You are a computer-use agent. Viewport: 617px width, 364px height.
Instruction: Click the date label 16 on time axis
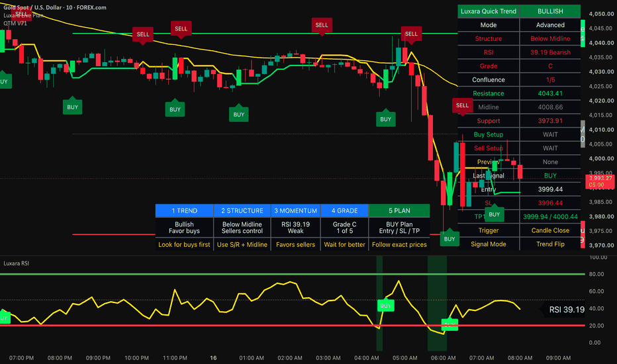(213, 357)
